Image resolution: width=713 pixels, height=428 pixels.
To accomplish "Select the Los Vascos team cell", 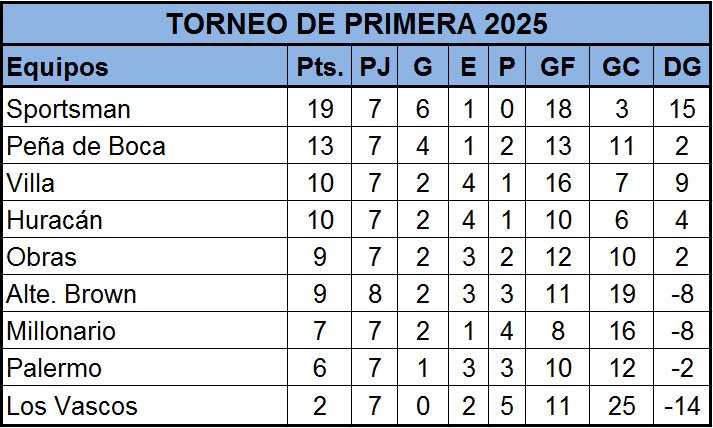I will (146, 405).
